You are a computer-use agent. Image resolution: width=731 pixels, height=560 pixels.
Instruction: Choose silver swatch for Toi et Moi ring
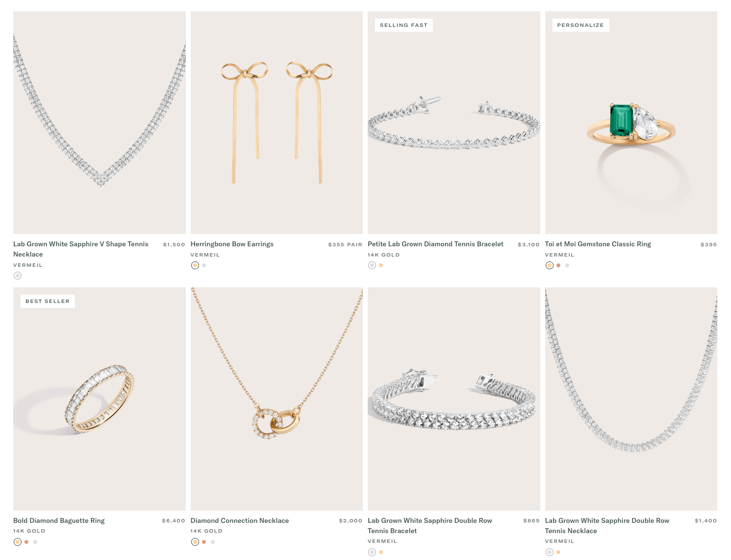(x=567, y=265)
